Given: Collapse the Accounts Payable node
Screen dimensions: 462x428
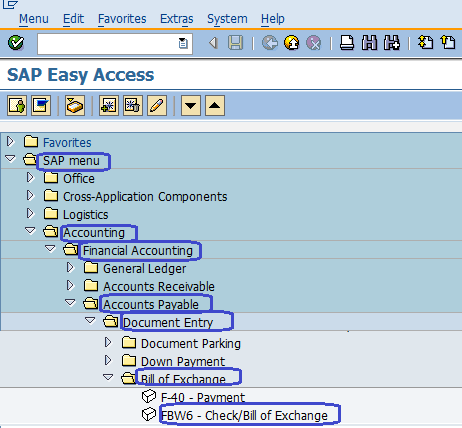Looking at the screenshot, I should point(70,302).
